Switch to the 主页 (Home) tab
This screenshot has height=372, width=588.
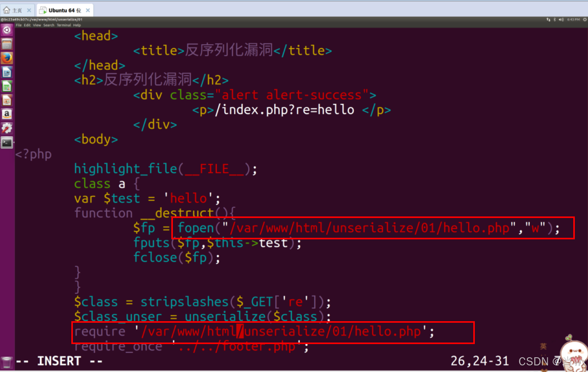[x=16, y=10]
